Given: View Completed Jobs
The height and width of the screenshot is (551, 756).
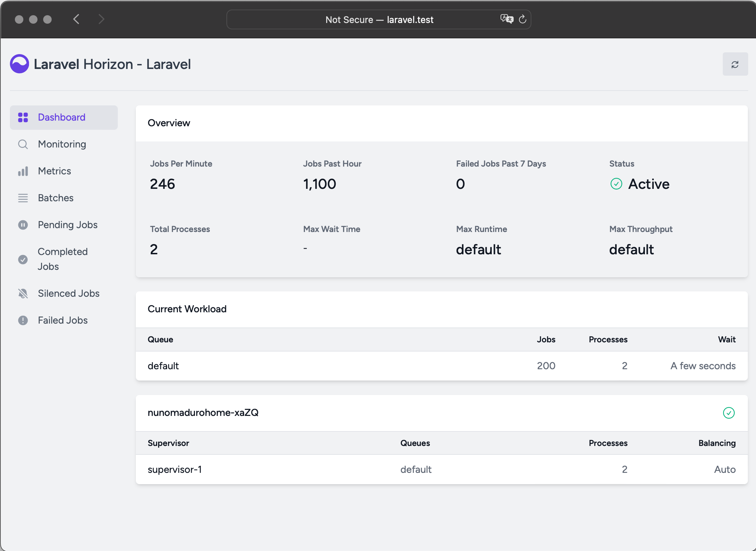Looking at the screenshot, I should pos(64,259).
